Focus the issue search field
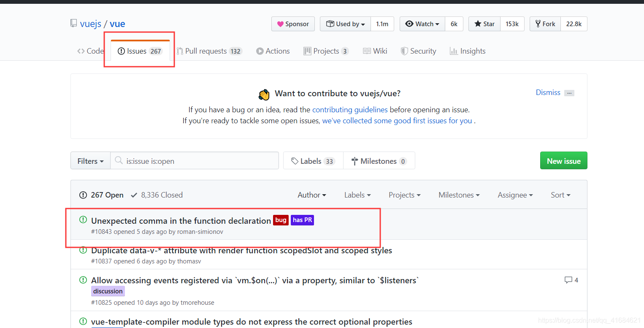This screenshot has width=644, height=328. (x=195, y=161)
